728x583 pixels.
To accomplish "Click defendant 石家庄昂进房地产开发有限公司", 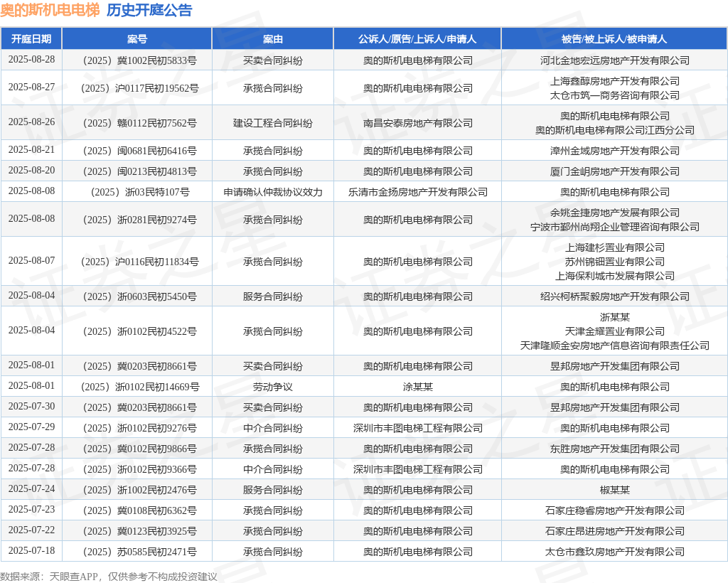I will tap(614, 531).
